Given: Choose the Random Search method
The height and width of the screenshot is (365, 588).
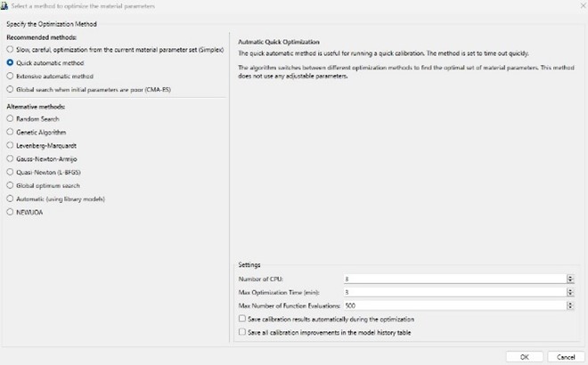Looking at the screenshot, I should (x=10, y=118).
